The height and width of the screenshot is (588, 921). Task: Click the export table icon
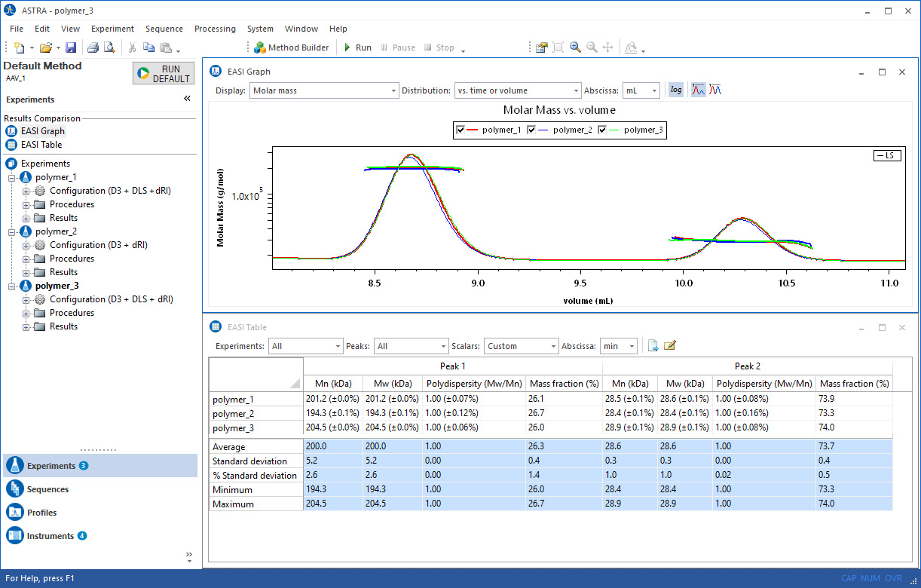tap(653, 345)
